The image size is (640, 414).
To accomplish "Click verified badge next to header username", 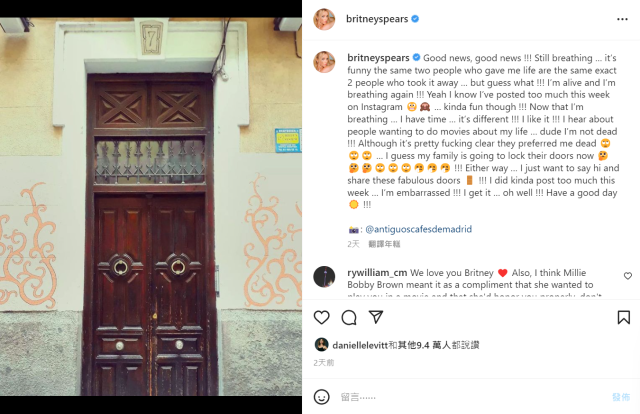I will 415,19.
